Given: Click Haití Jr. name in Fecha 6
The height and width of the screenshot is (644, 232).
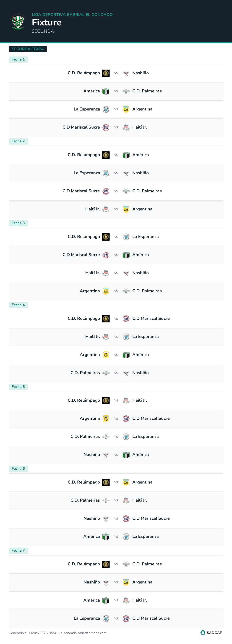Looking at the screenshot, I should (140, 500).
